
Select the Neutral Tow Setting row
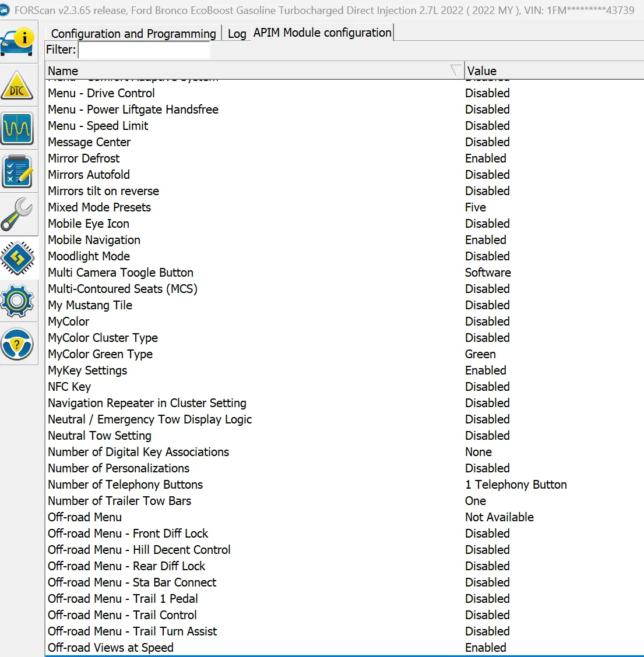pyautogui.click(x=344, y=436)
